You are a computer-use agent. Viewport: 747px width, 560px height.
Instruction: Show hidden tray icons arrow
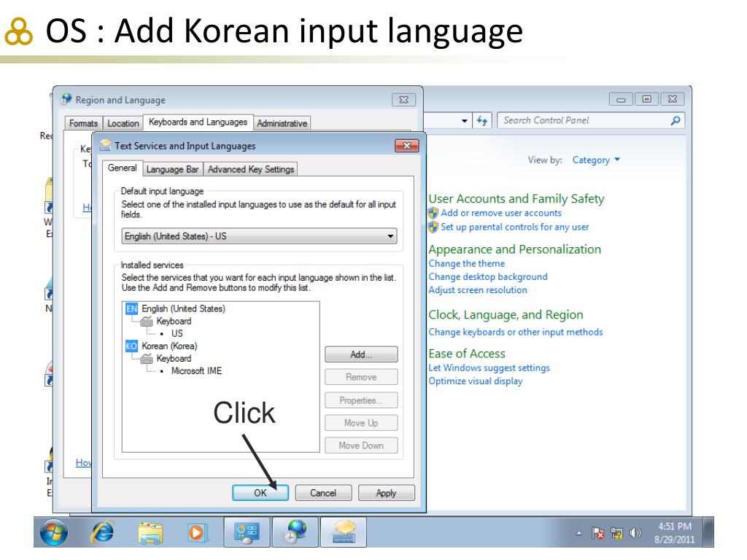[x=578, y=533]
